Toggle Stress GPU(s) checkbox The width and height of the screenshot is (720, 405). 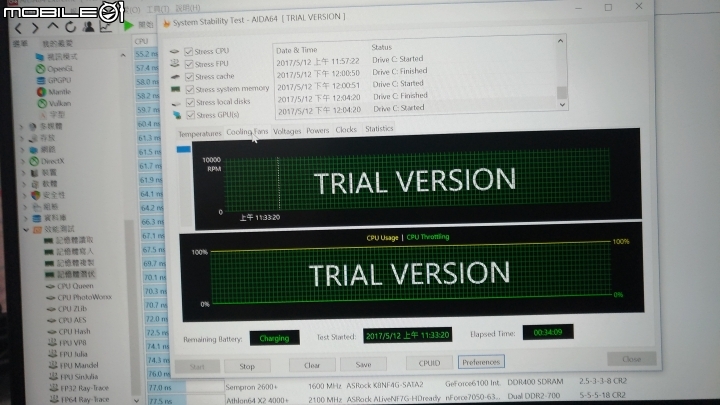191,115
